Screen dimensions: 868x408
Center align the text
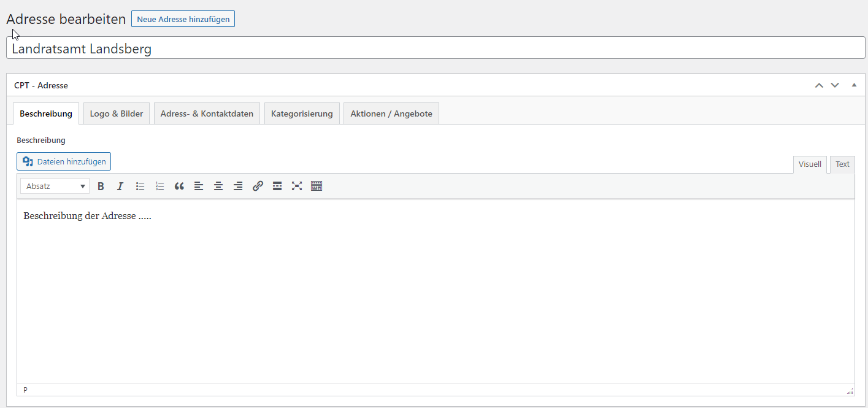218,186
